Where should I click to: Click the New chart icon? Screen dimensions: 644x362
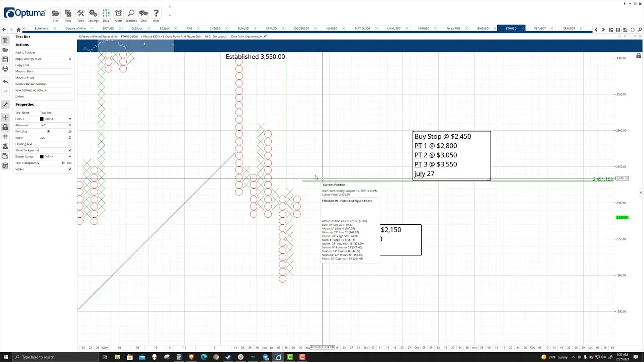[x=68, y=14]
